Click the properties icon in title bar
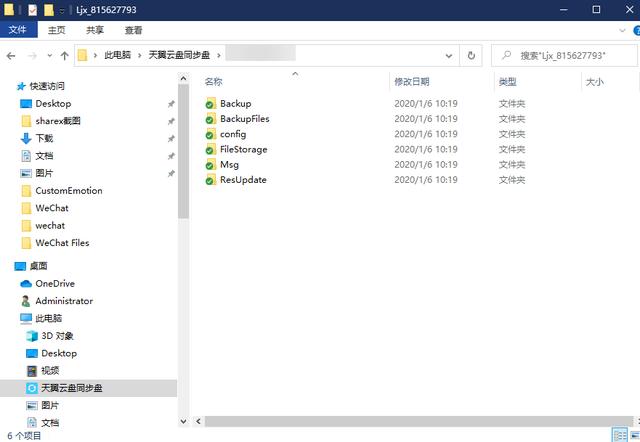This screenshot has height=442, width=640. click(33, 10)
